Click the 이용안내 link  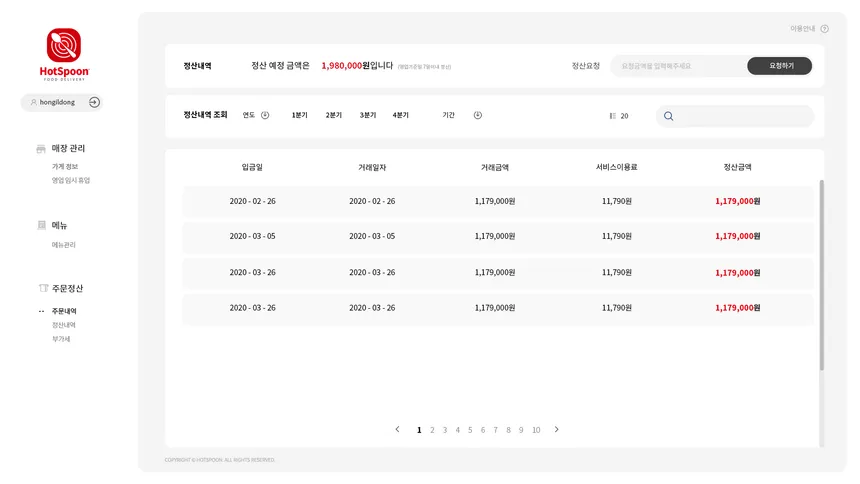[x=802, y=29]
